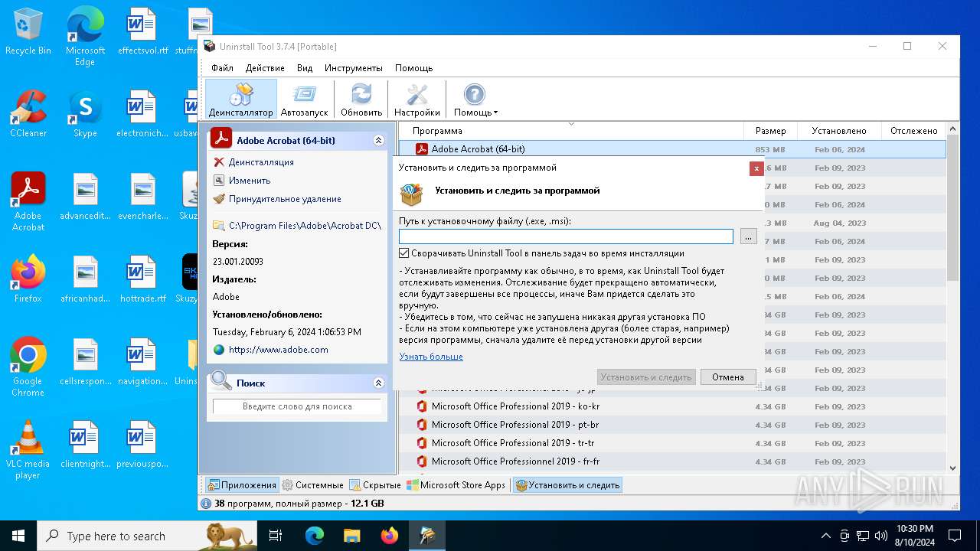
Task: Click the installer file path field
Action: (566, 236)
